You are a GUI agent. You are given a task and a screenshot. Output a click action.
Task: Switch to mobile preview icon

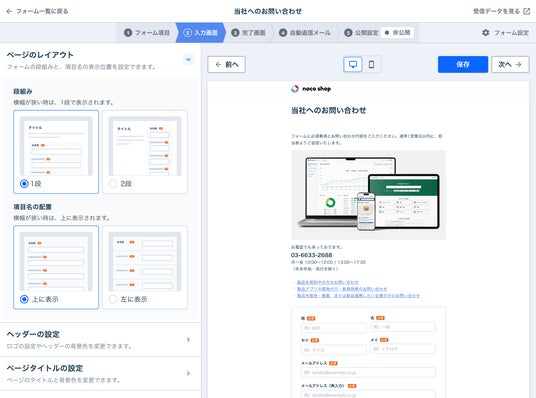pyautogui.click(x=371, y=64)
